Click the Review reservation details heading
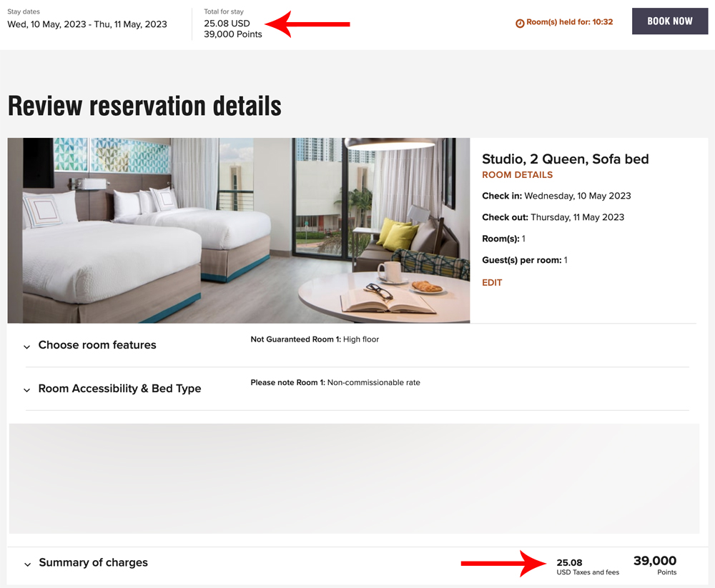 [144, 106]
